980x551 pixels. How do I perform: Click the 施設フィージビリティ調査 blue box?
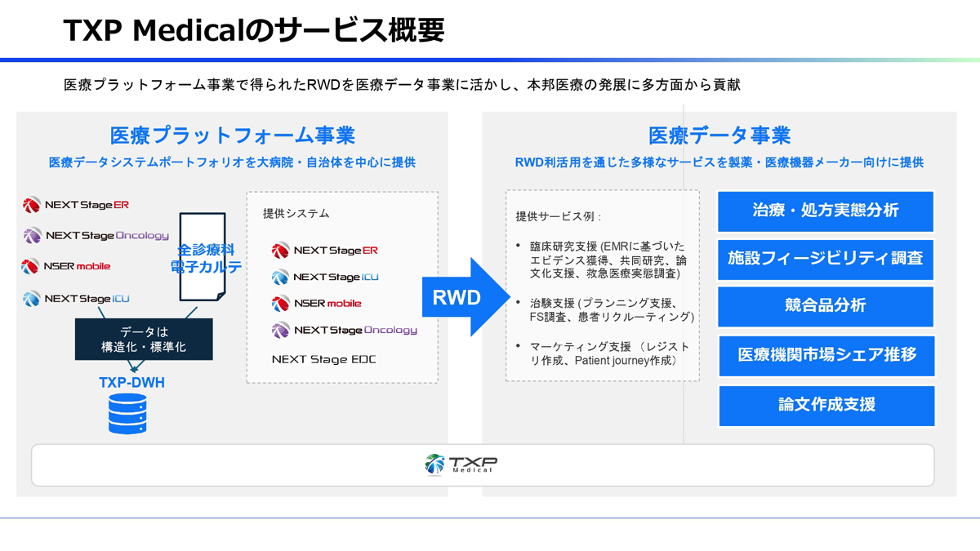[826, 259]
